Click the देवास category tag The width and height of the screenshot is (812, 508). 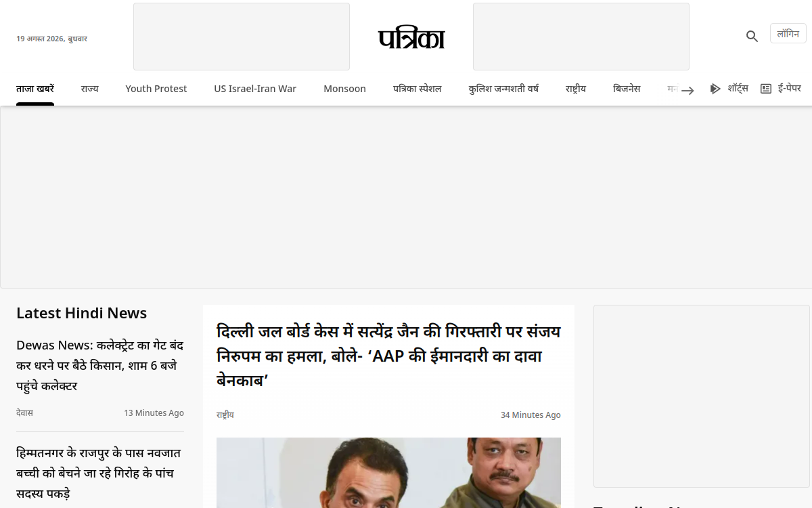coord(24,413)
